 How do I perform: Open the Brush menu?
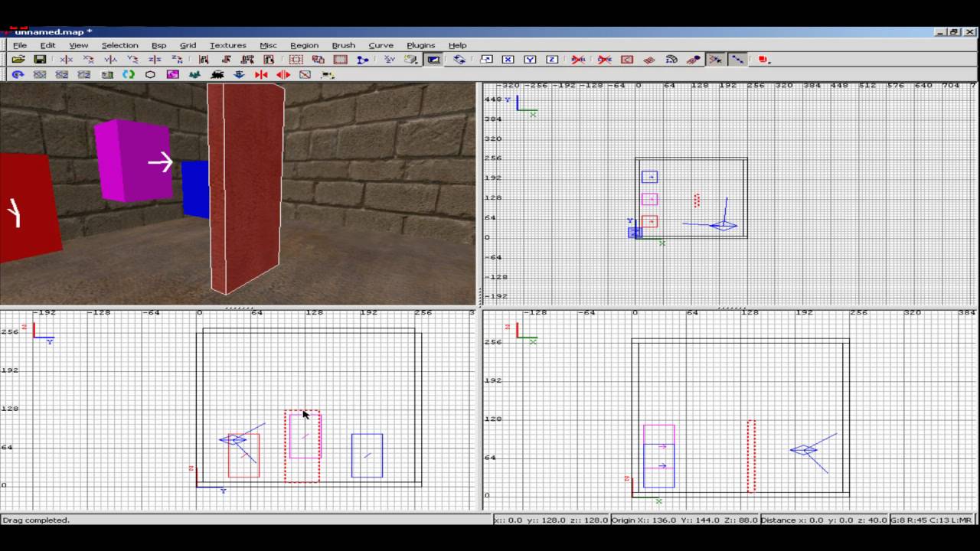point(343,45)
